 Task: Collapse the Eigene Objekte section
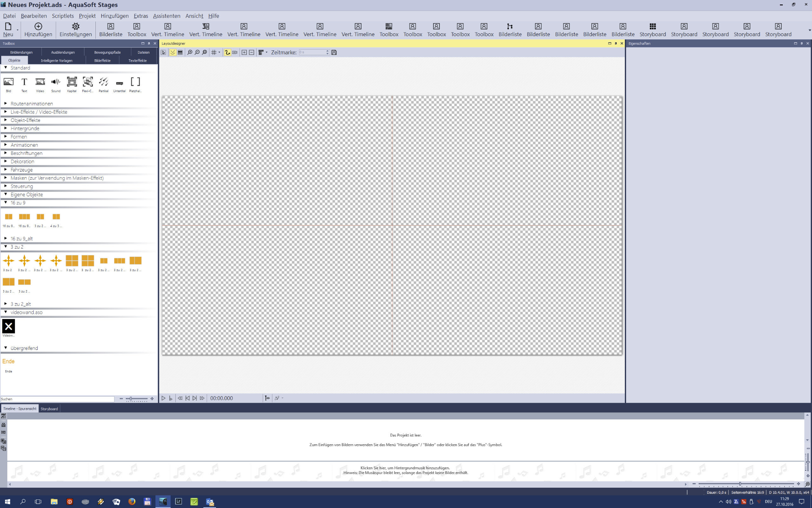click(x=6, y=194)
